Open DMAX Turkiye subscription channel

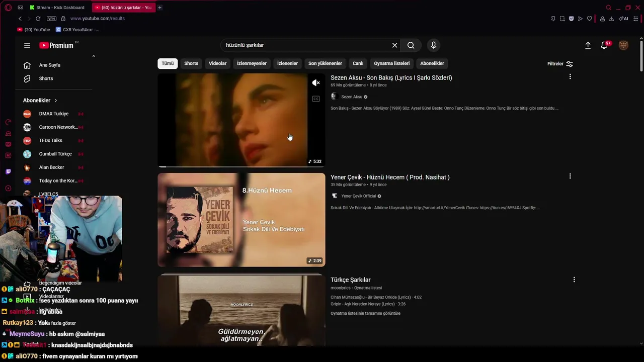pyautogui.click(x=53, y=114)
